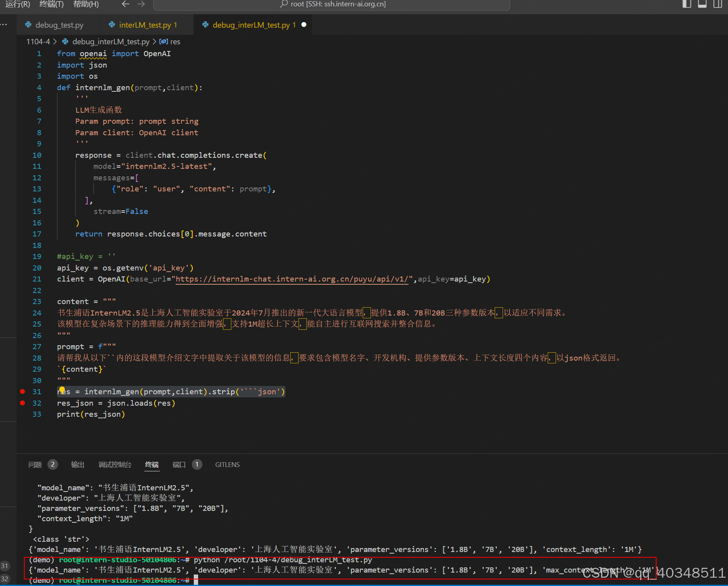Screen dimensions: 728x586
Task: Toggle the breakpoint on line 32
Action: pyautogui.click(x=23, y=403)
